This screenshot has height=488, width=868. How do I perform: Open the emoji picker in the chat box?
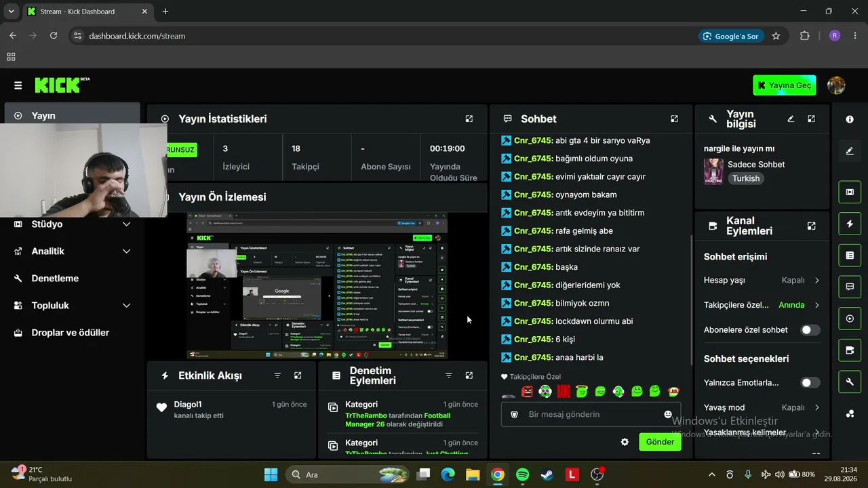click(x=668, y=414)
